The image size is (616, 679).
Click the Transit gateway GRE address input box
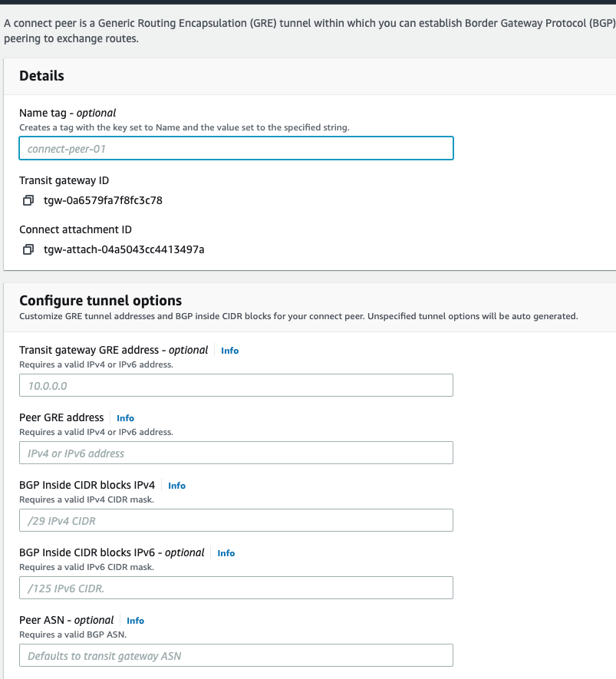[236, 385]
